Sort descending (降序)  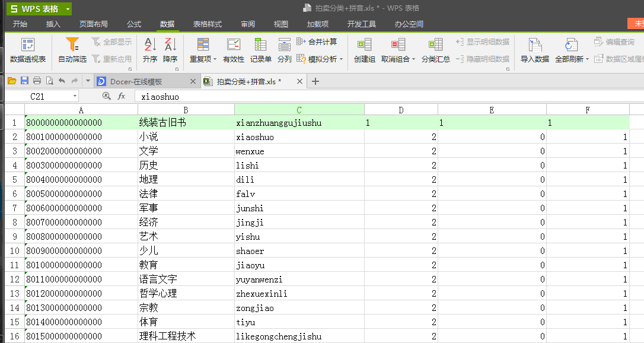170,50
